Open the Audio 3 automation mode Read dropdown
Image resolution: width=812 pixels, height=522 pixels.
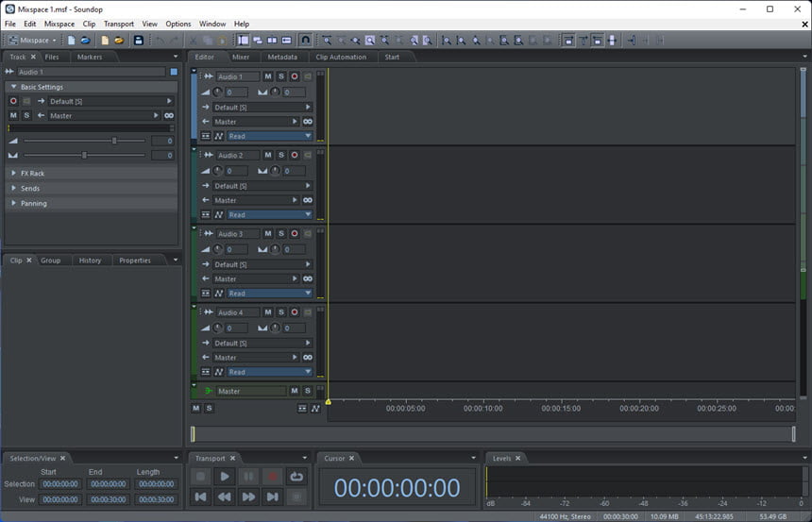(x=270, y=294)
